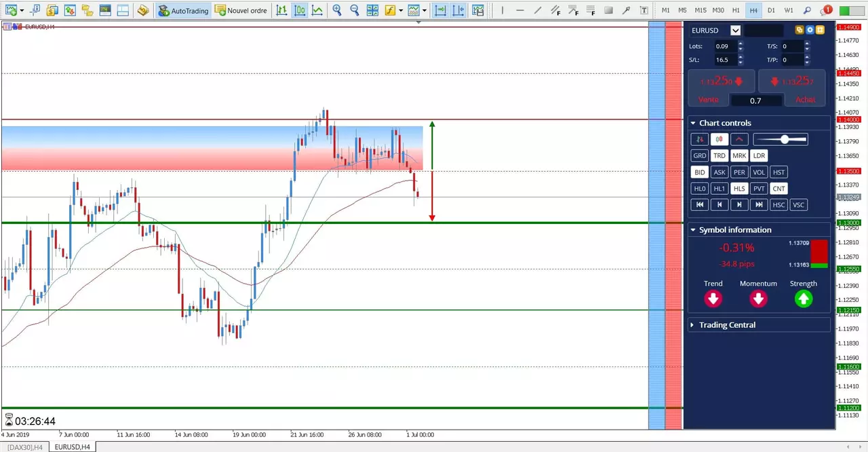Open the new chart dropdown arrow
The width and height of the screenshot is (868, 452).
click(x=22, y=10)
